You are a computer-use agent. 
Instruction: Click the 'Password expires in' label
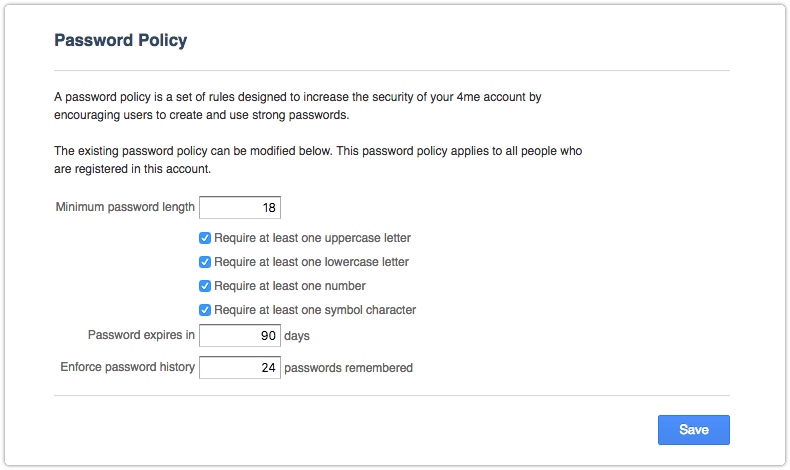point(141,335)
